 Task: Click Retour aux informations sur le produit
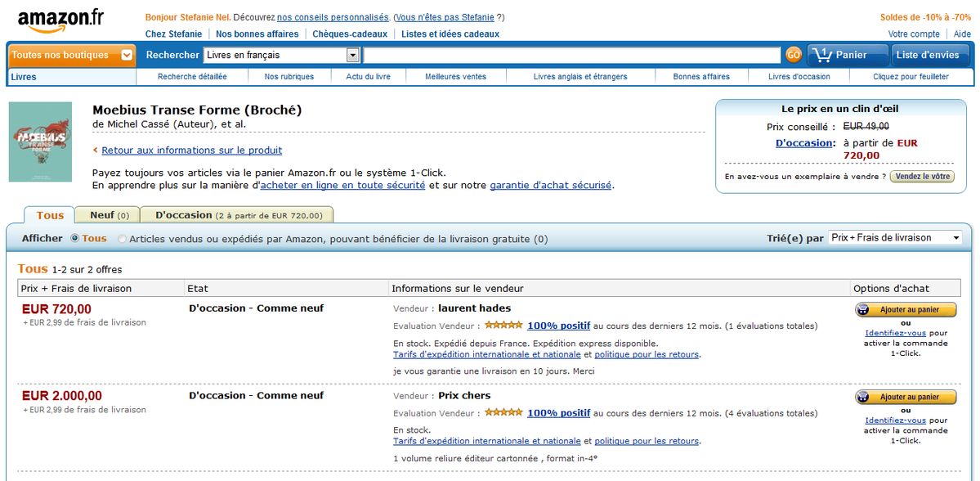(x=191, y=151)
